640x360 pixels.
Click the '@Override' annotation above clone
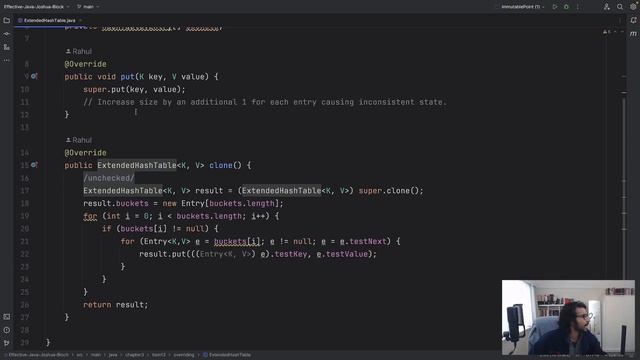(x=85, y=153)
